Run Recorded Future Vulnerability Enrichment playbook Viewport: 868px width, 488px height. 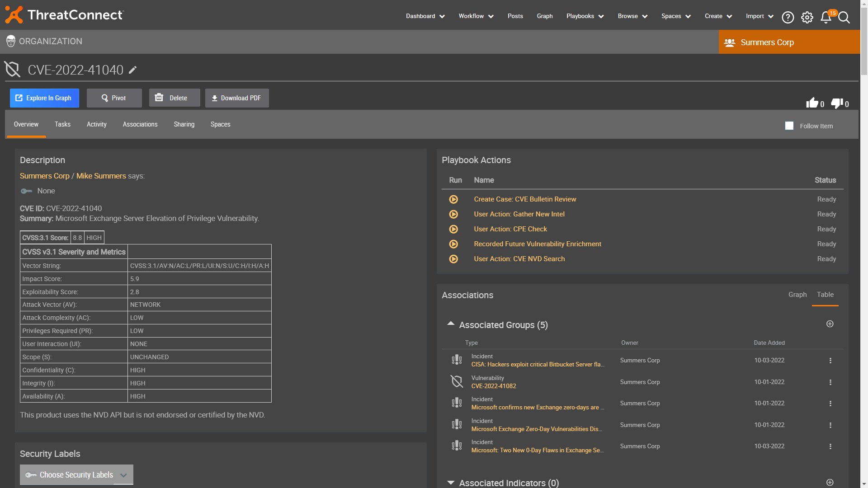[453, 244]
